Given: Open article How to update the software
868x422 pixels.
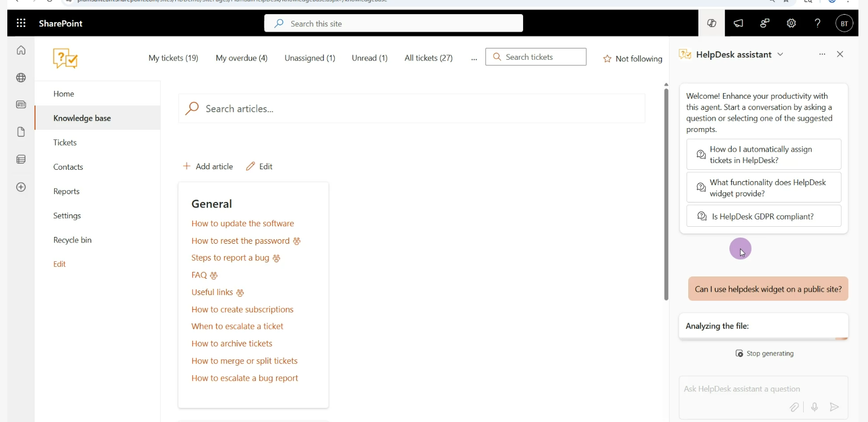Looking at the screenshot, I should pos(243,223).
